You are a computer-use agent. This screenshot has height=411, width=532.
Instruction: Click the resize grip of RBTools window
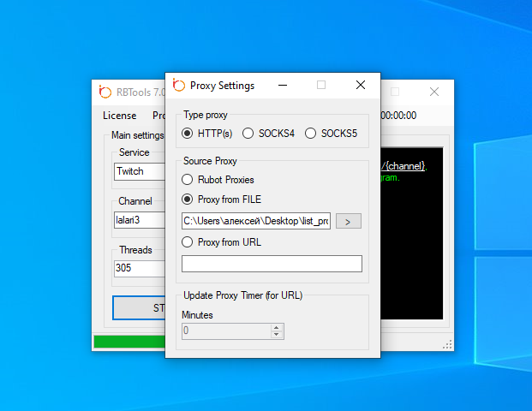click(x=447, y=344)
